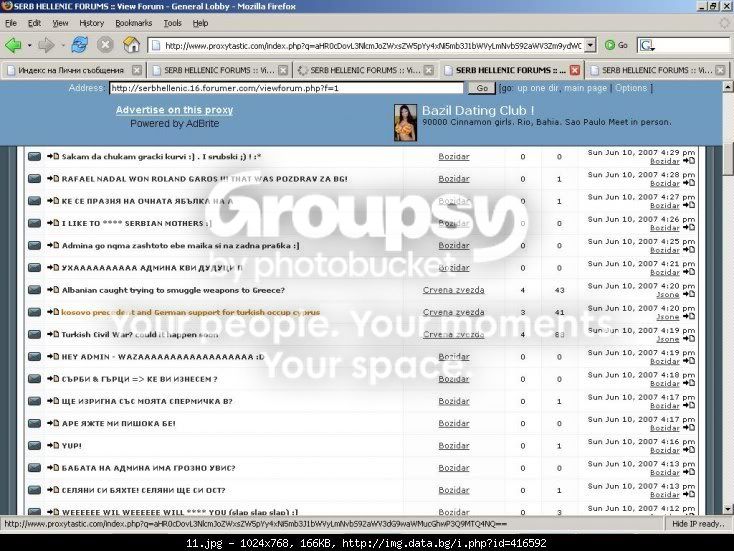Screen dimensions: 734x551
Task: Click the proxy Address input field
Action: point(286,88)
